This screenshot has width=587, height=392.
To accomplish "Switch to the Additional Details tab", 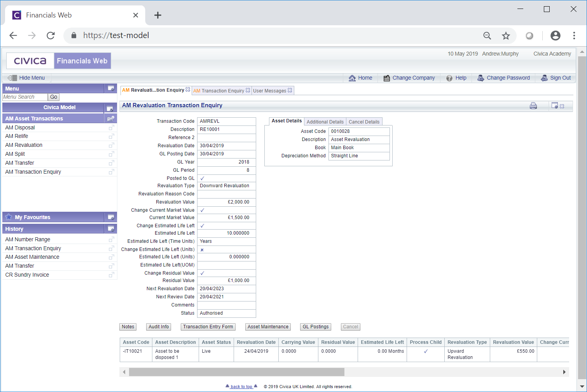I will click(325, 122).
